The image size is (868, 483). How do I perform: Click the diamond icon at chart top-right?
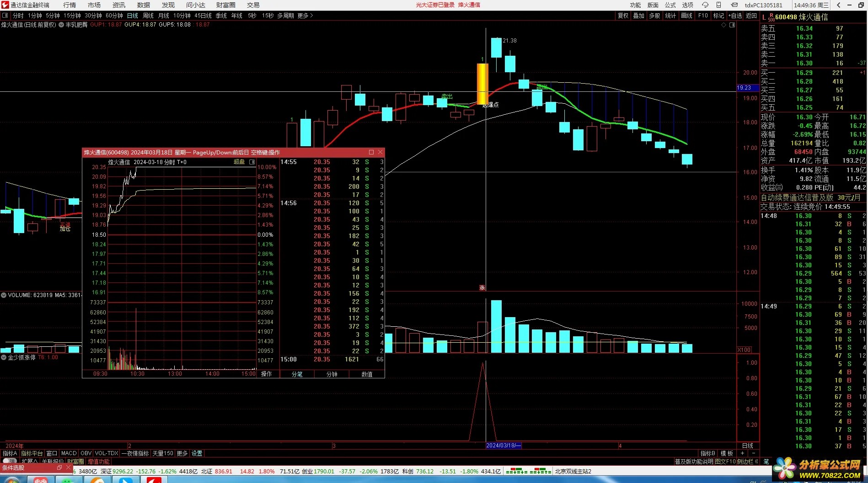pos(723,25)
